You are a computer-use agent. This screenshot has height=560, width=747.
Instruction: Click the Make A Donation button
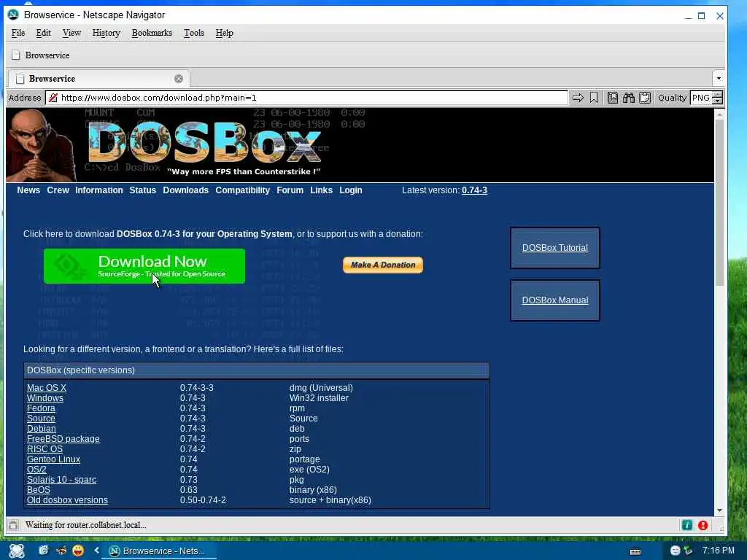click(x=383, y=265)
